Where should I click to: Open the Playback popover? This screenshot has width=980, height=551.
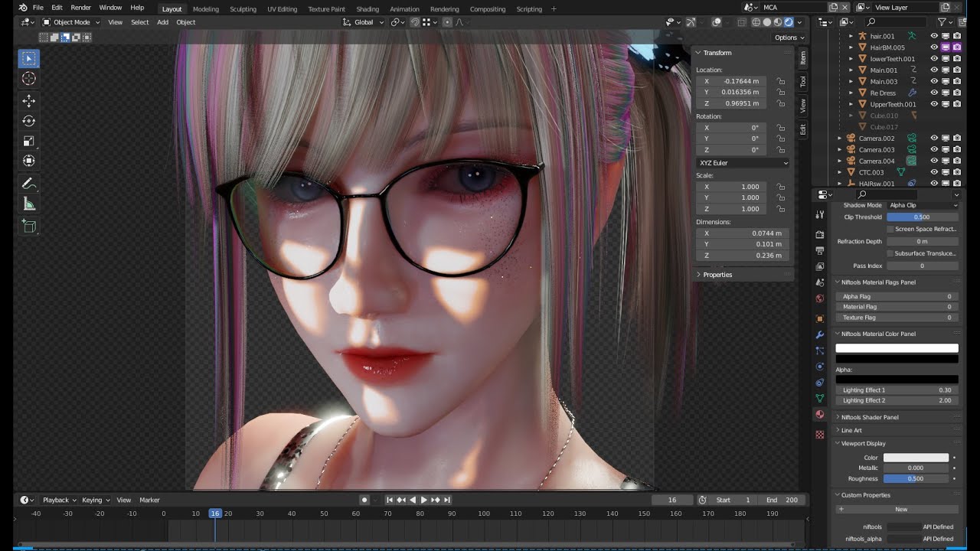click(58, 500)
